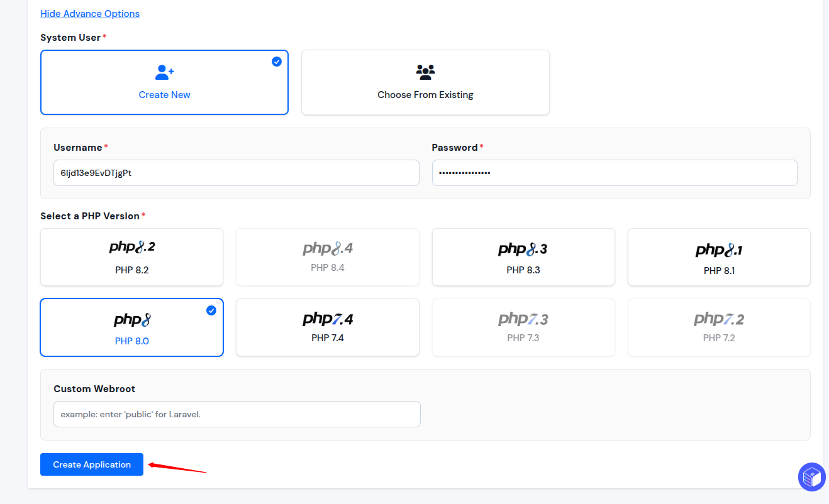This screenshot has width=829, height=504.
Task: Click the 'Username' field label
Action: pos(78,148)
